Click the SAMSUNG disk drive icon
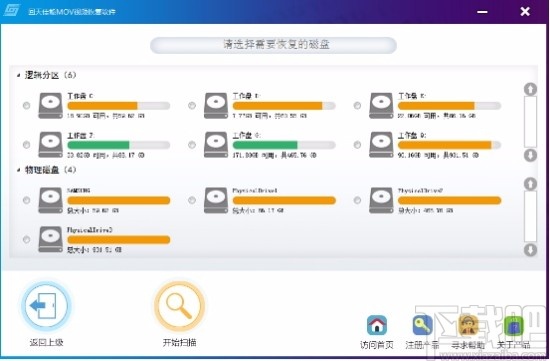Screen dimensions: 550x361 (51, 200)
